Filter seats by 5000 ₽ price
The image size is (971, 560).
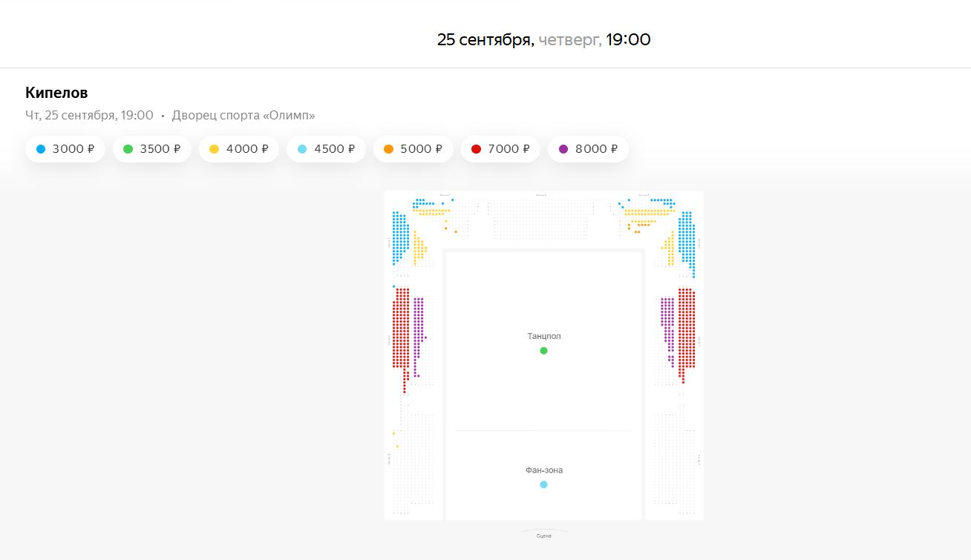click(x=413, y=149)
